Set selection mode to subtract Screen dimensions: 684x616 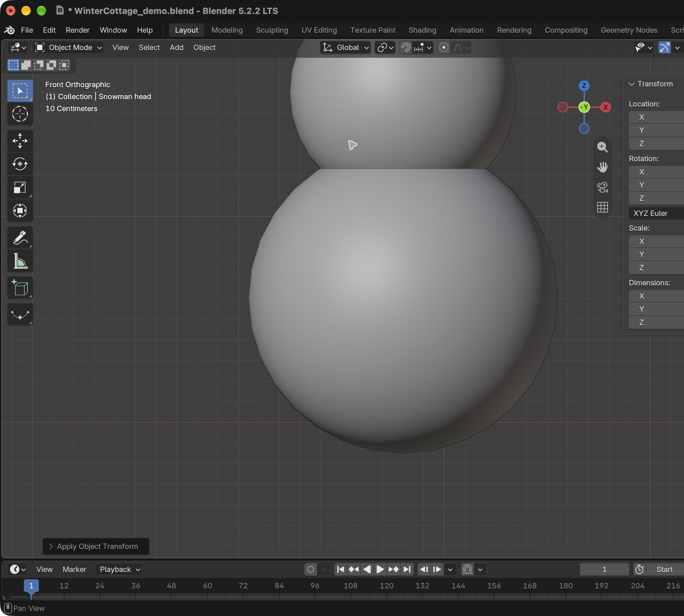pyautogui.click(x=39, y=65)
